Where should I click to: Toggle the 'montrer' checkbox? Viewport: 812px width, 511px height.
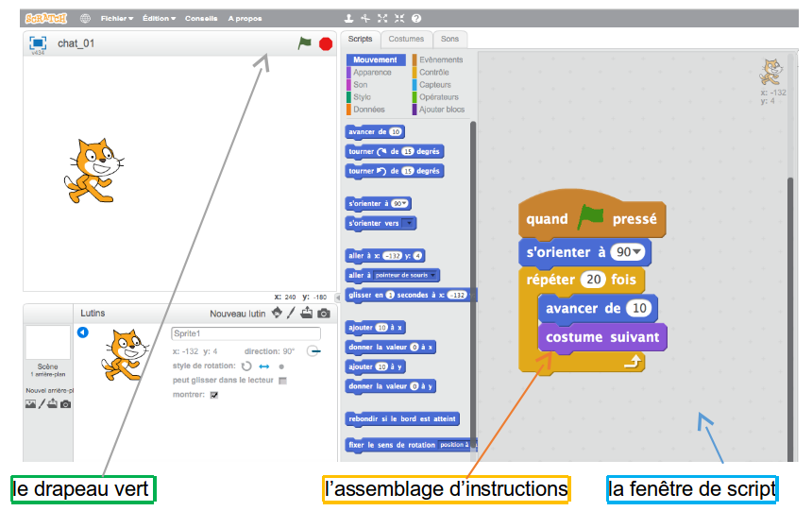click(x=213, y=395)
